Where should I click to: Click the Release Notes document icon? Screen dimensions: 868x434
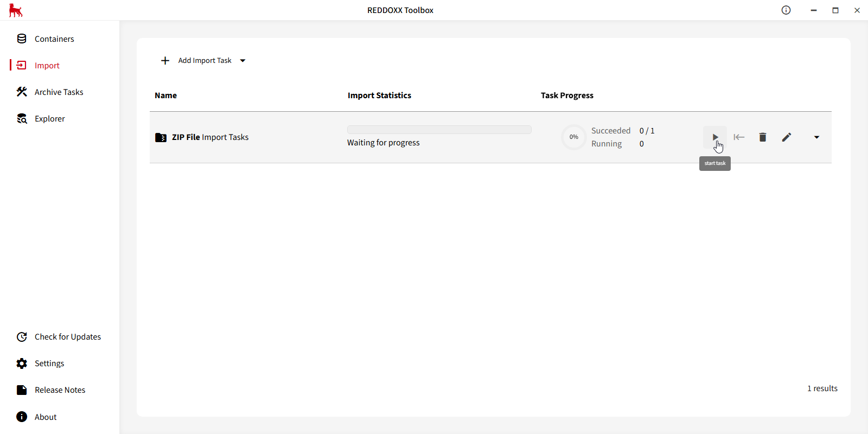pos(22,390)
